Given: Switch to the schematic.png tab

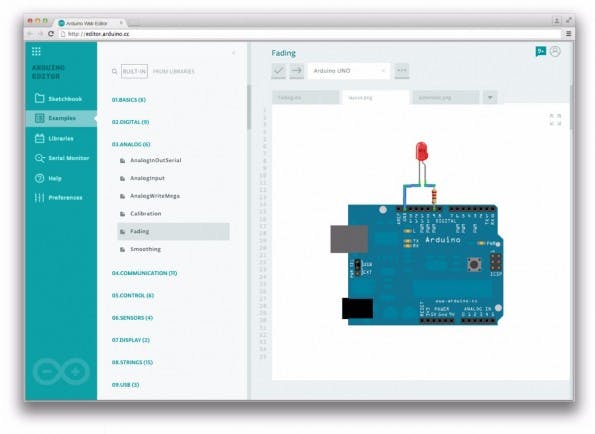Looking at the screenshot, I should click(446, 97).
